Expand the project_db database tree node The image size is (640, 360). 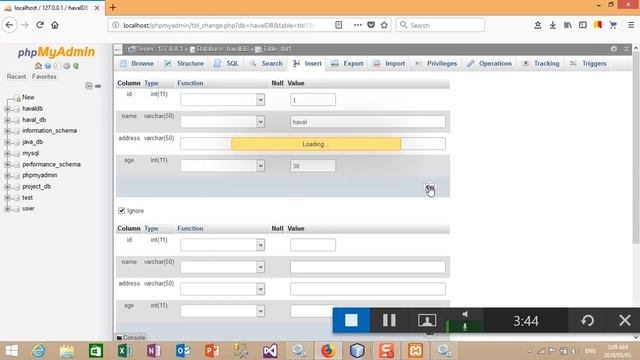pos(7,187)
